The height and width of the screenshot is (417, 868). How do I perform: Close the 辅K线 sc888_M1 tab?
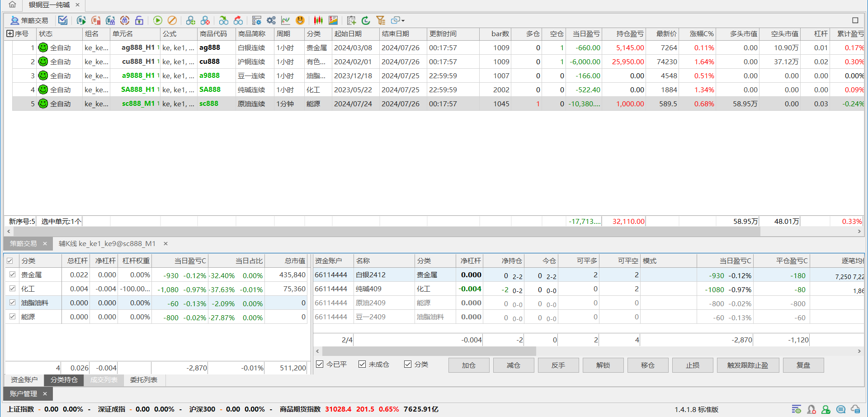click(x=166, y=243)
